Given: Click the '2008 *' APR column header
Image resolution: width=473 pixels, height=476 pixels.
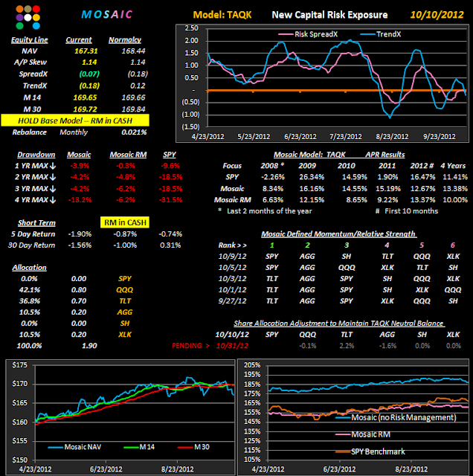Looking at the screenshot, I should tap(272, 166).
